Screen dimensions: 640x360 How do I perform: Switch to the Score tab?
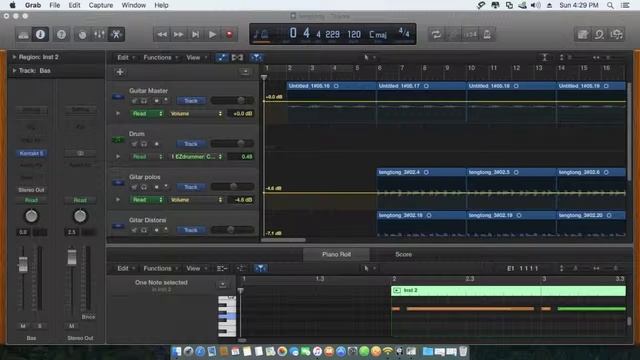coord(403,254)
